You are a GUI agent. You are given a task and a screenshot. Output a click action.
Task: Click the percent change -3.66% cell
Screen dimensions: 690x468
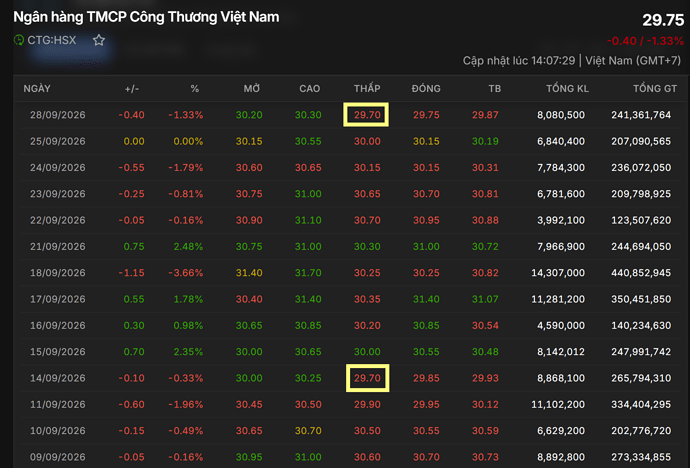186,273
